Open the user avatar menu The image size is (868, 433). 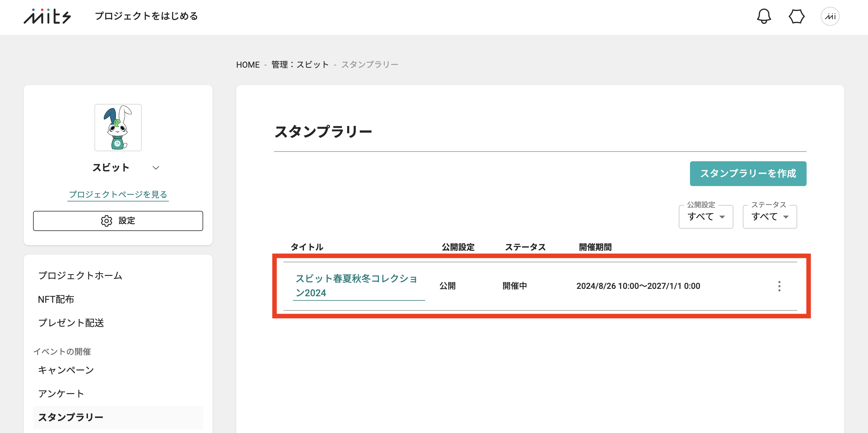(830, 16)
